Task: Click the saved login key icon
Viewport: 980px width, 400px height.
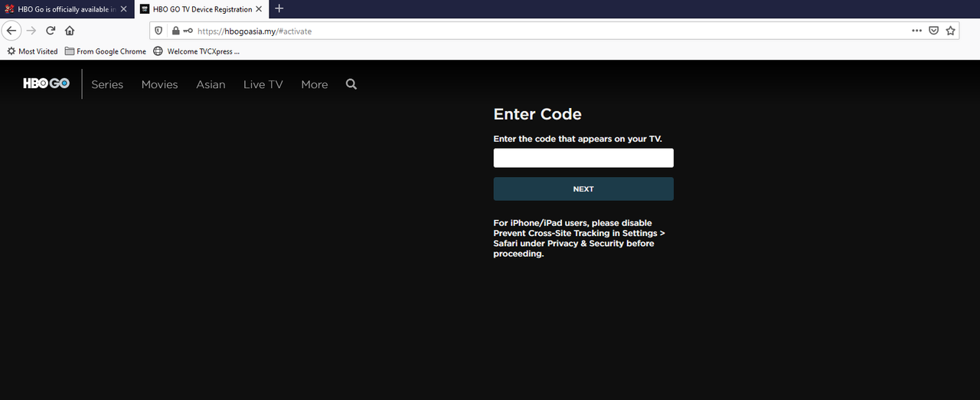Action: 188,31
